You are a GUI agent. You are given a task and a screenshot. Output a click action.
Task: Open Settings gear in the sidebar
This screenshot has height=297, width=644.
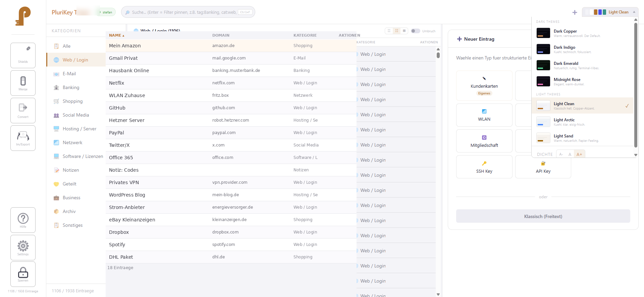pos(23,247)
